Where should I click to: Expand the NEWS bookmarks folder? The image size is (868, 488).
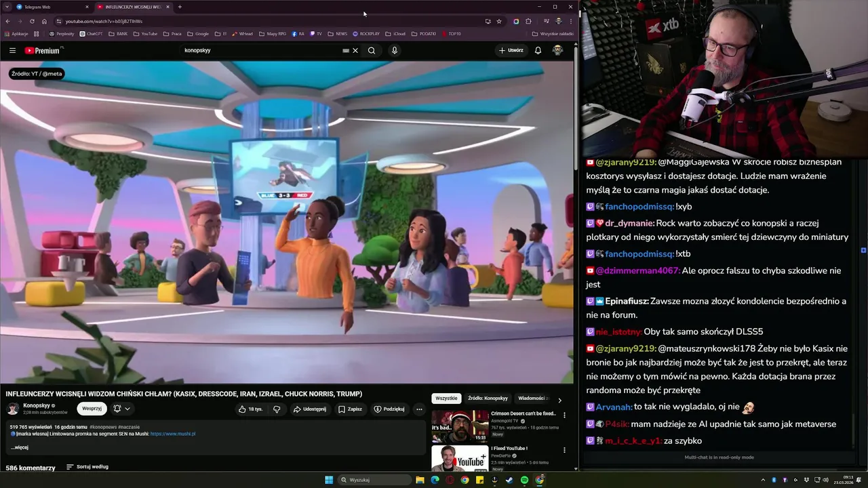pos(337,33)
